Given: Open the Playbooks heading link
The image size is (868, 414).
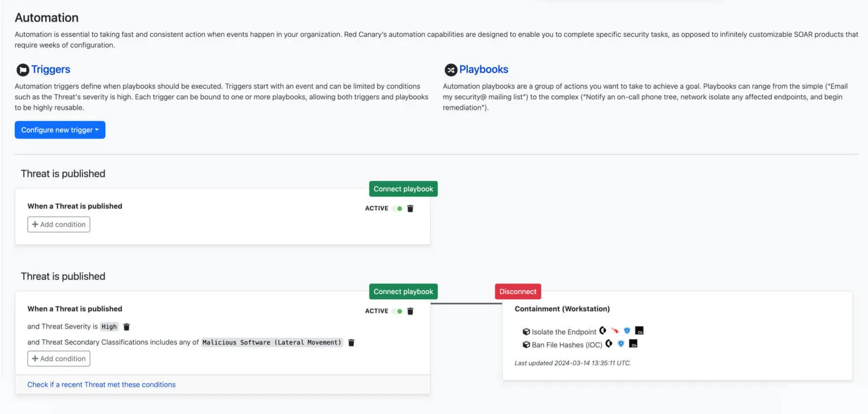Looking at the screenshot, I should pyautogui.click(x=484, y=70).
